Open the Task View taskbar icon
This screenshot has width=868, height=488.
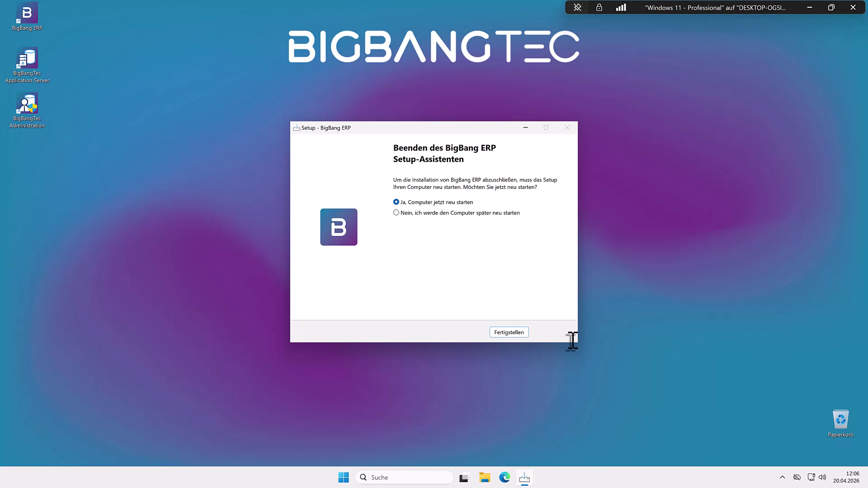464,477
